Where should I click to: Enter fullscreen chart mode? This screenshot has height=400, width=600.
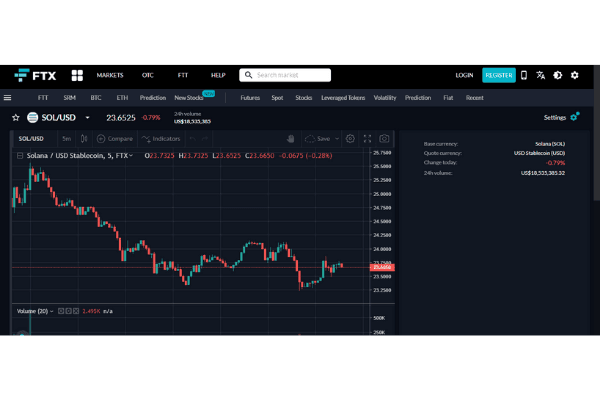tap(367, 138)
